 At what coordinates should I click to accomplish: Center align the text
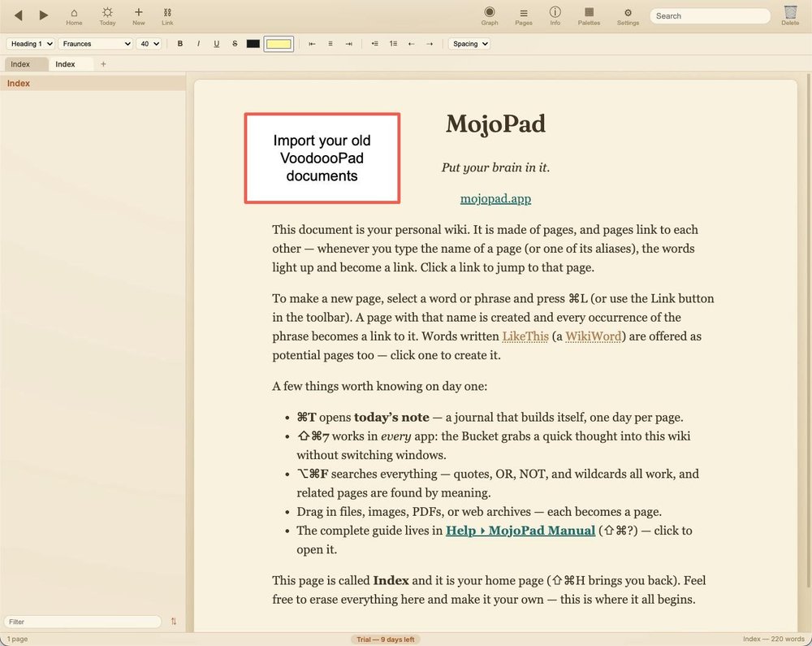330,44
